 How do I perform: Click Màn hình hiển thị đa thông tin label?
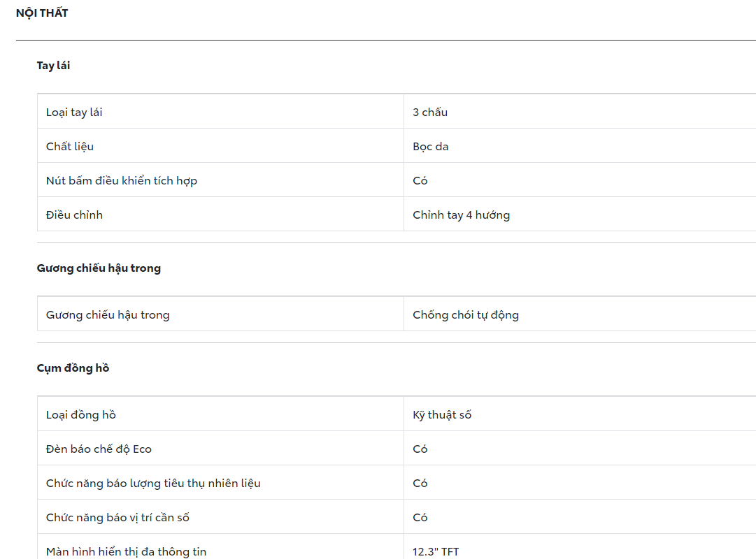[126, 552]
